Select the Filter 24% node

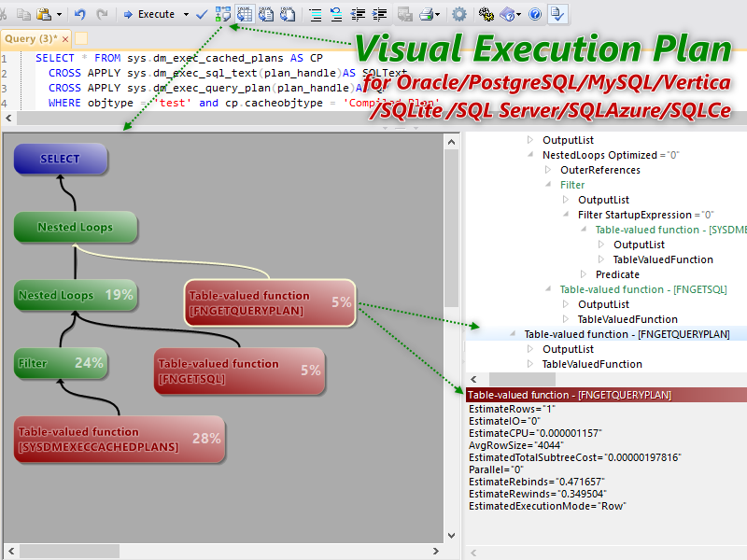click(x=60, y=363)
